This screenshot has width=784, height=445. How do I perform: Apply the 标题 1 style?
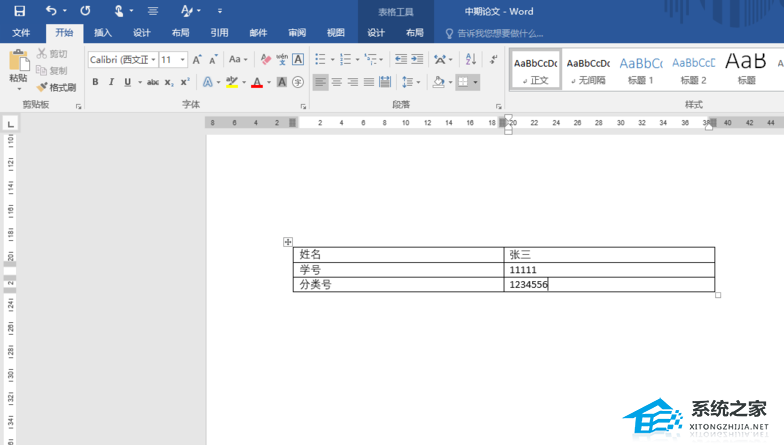point(640,68)
